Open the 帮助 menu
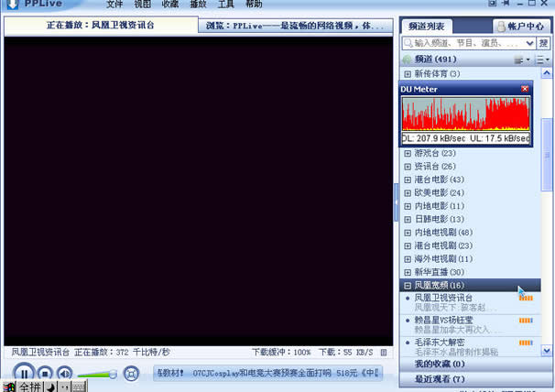This screenshot has width=555, height=392. coord(254,5)
